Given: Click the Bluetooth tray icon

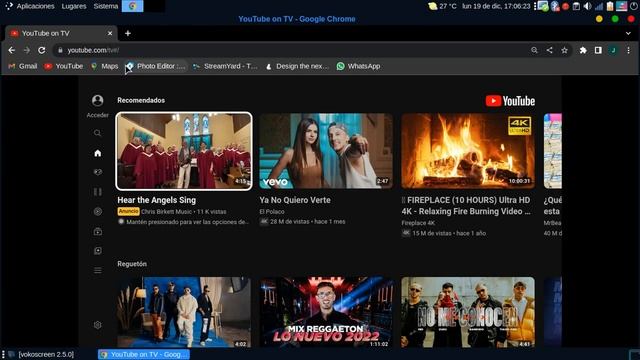Looking at the screenshot, I should (555, 6).
